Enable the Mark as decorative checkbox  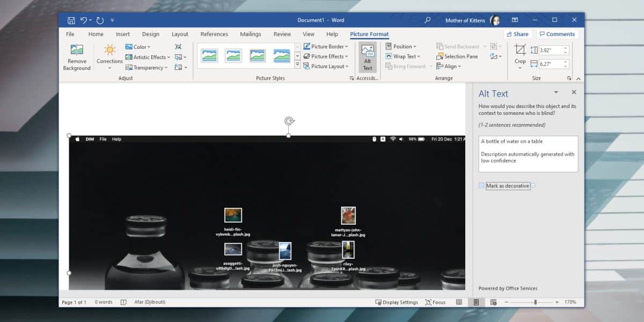[481, 186]
